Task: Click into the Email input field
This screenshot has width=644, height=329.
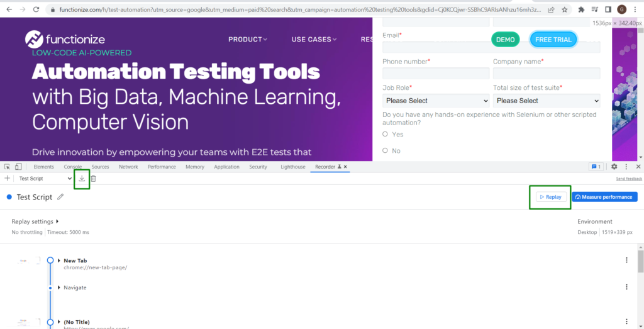Action: click(x=491, y=47)
